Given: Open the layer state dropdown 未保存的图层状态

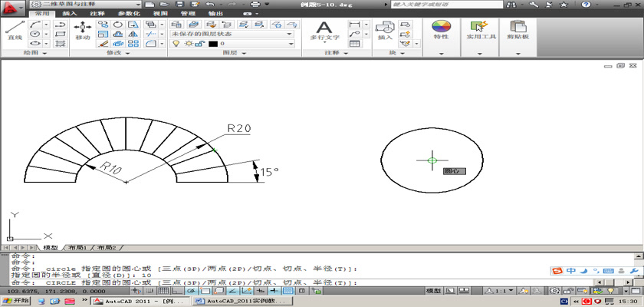Looking at the screenshot, I should (232, 34).
